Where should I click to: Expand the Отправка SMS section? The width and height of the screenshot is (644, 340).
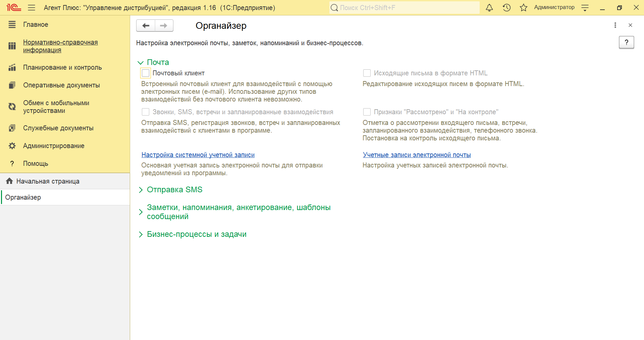coord(141,190)
